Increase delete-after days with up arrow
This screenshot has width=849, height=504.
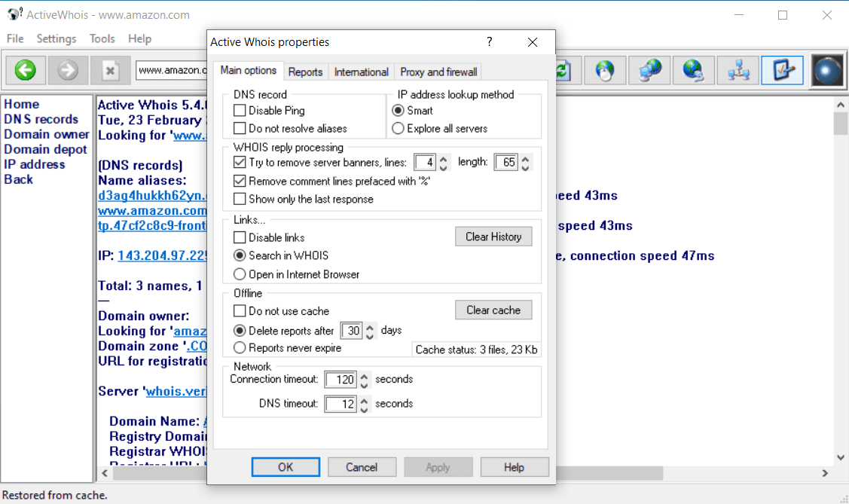370,326
